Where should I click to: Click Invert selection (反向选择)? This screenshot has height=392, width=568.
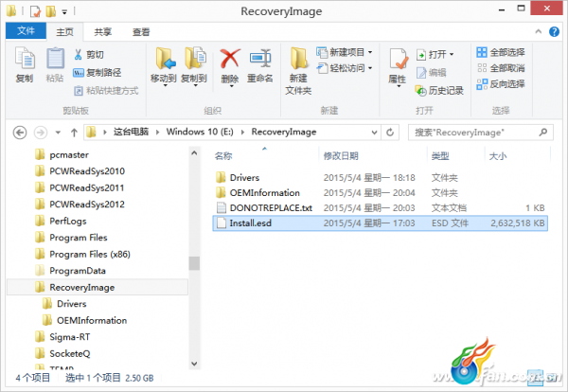click(x=501, y=84)
